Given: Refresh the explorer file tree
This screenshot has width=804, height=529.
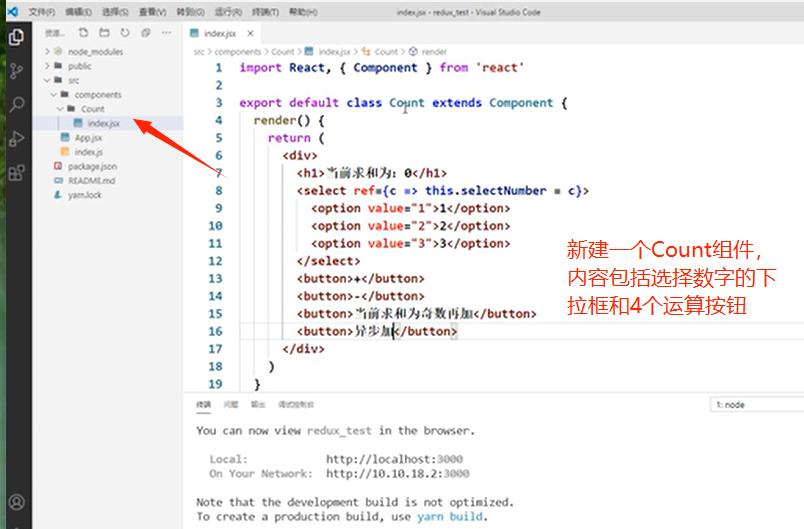Looking at the screenshot, I should tap(125, 33).
